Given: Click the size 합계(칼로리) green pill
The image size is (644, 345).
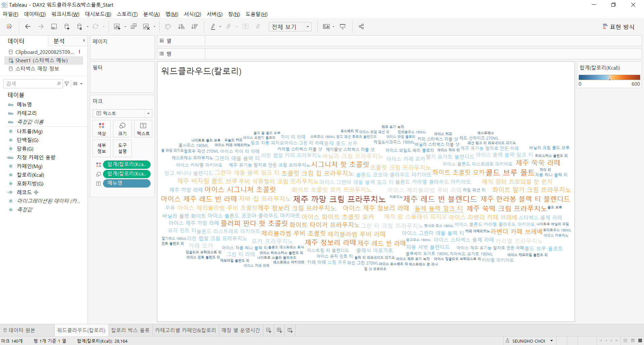Looking at the screenshot, I should pos(127,174).
